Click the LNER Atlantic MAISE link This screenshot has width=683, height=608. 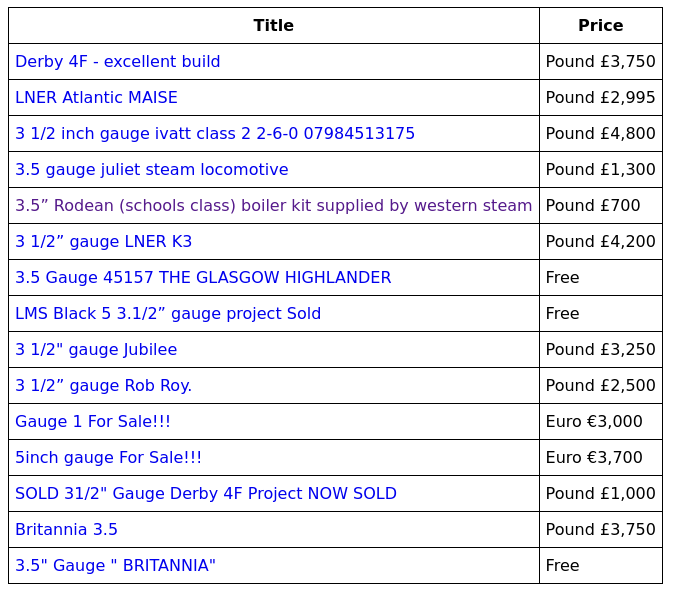click(96, 98)
